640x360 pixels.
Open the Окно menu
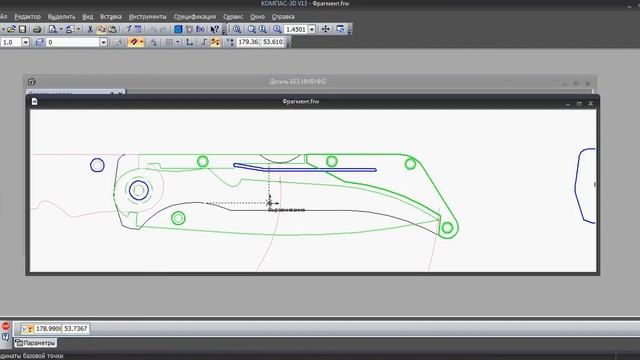coord(257,17)
